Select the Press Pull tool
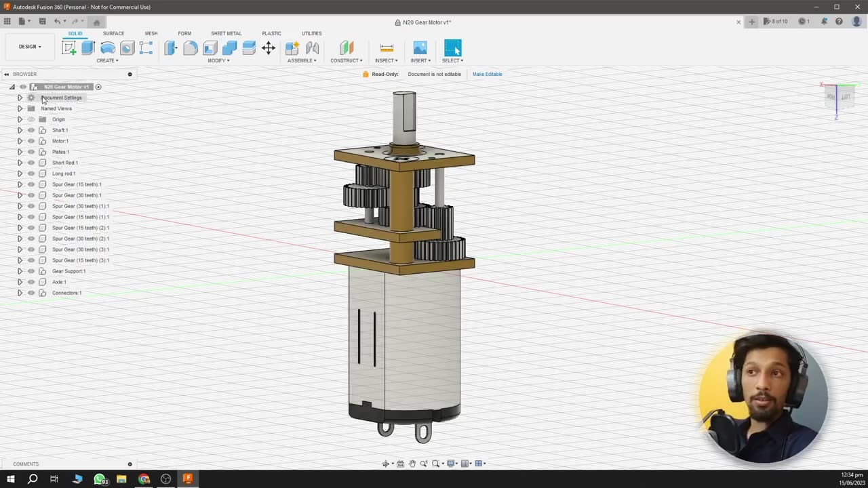Viewport: 868px width, 488px height. click(171, 47)
